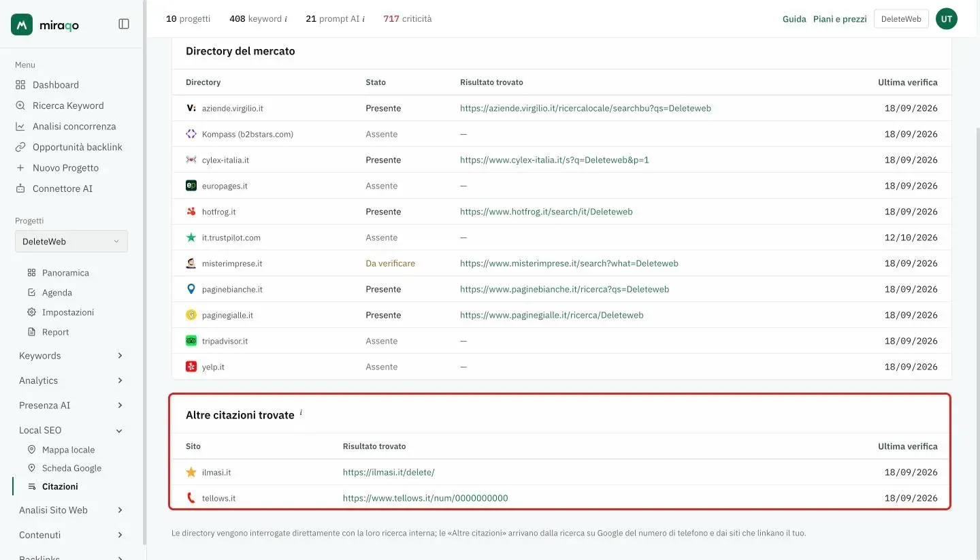Viewport: 980px width, 560px height.
Task: Click the info icon beside prompt AI
Action: coord(363,19)
